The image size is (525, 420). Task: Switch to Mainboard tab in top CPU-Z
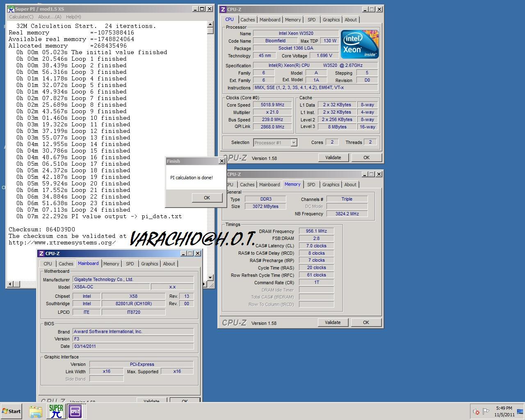click(270, 20)
